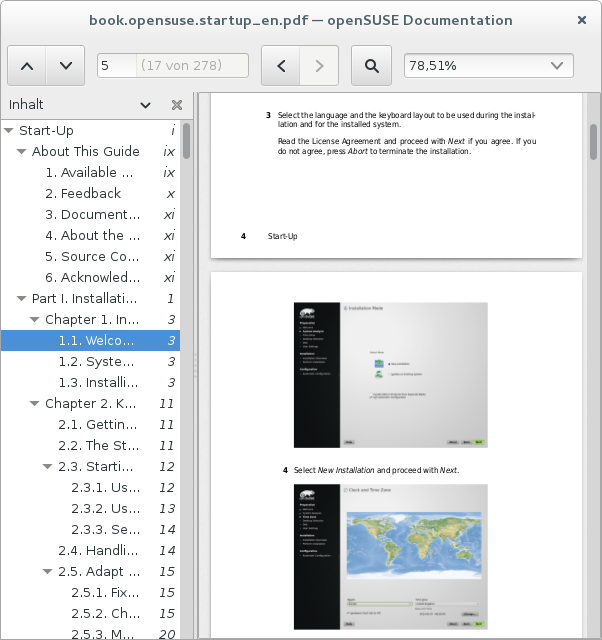Open section 1.3. Installi... in outline
This screenshot has height=640, width=602.
tap(97, 383)
